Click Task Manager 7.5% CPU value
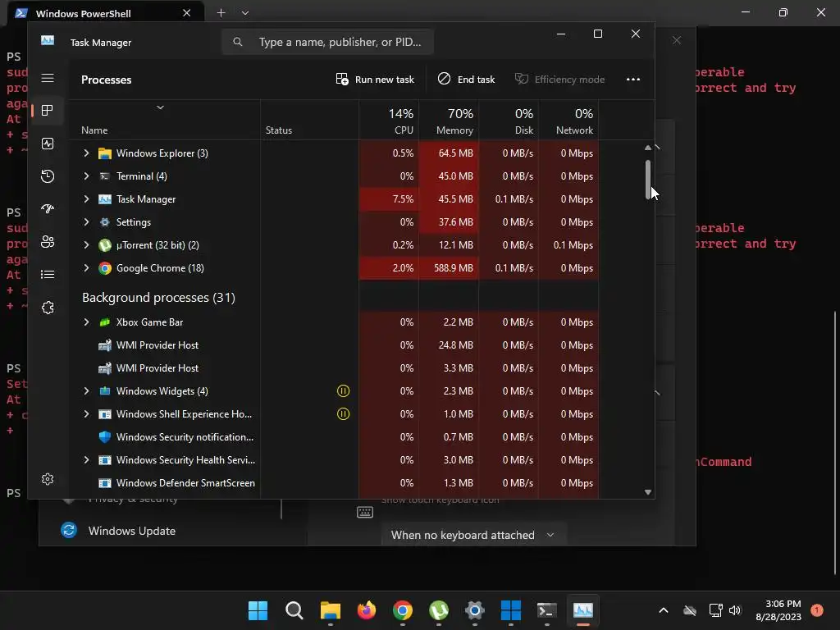 [403, 199]
